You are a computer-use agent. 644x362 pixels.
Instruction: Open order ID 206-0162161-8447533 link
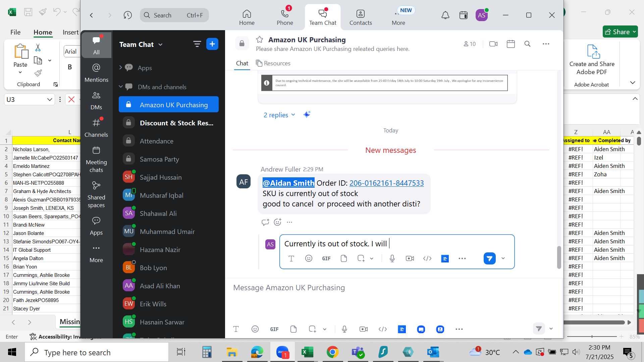coord(386,183)
